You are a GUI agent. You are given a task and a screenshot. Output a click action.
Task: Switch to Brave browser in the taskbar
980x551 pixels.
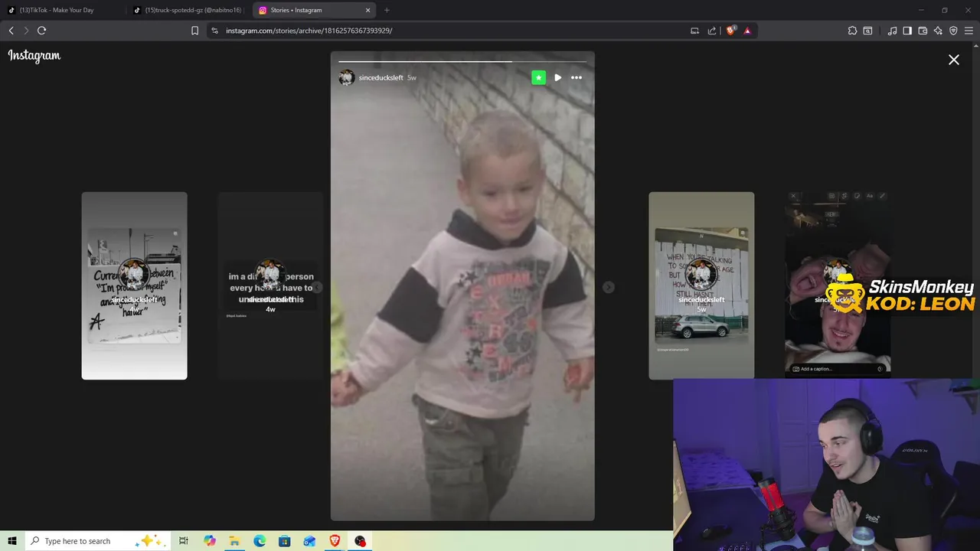[x=335, y=541]
